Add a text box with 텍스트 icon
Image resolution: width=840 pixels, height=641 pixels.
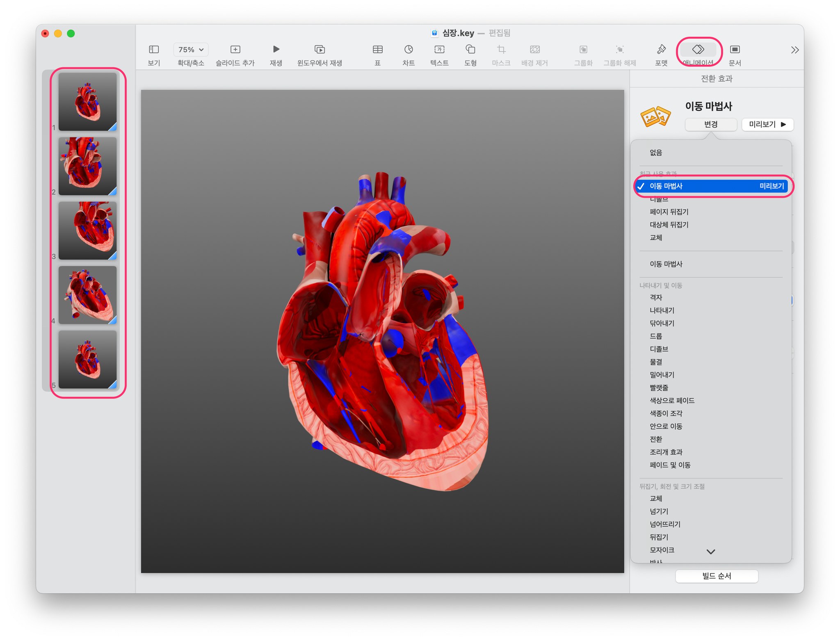[x=439, y=50]
